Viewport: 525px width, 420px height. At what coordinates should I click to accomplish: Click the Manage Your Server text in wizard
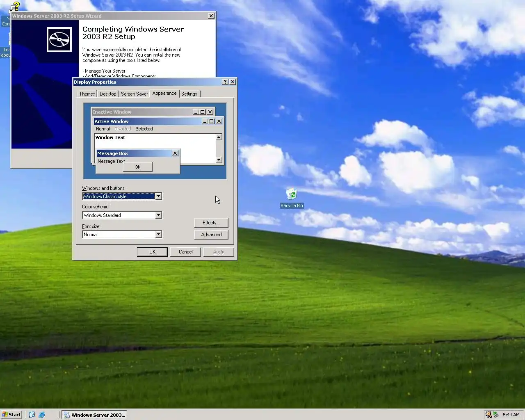105,71
